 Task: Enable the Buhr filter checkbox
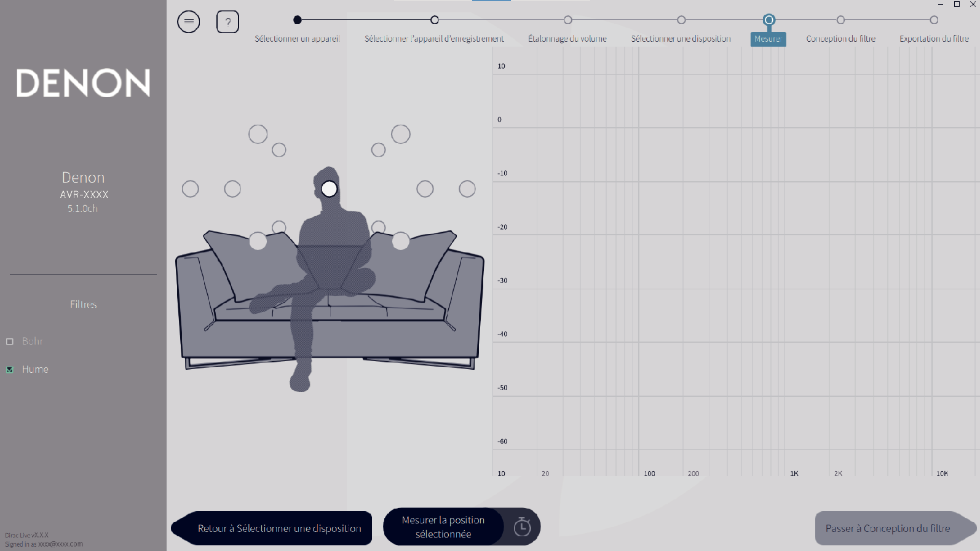(10, 342)
